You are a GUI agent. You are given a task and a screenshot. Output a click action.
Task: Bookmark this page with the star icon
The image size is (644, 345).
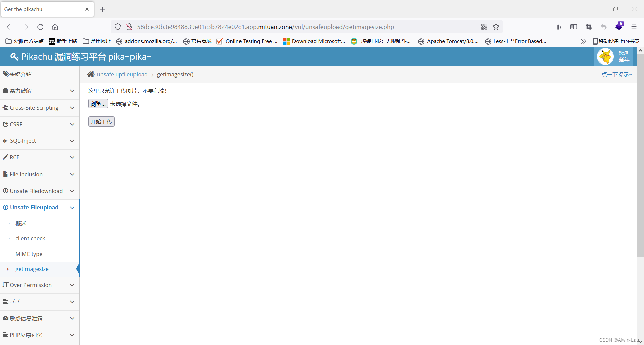click(496, 27)
